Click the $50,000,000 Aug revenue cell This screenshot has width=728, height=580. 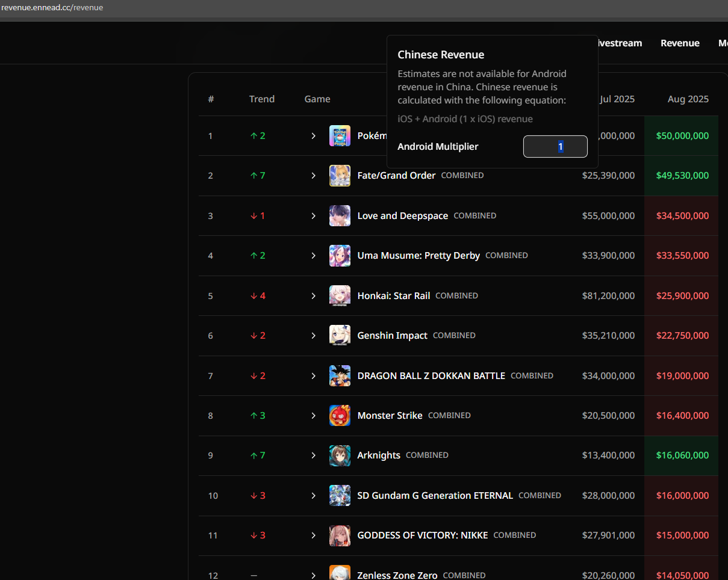pos(682,136)
